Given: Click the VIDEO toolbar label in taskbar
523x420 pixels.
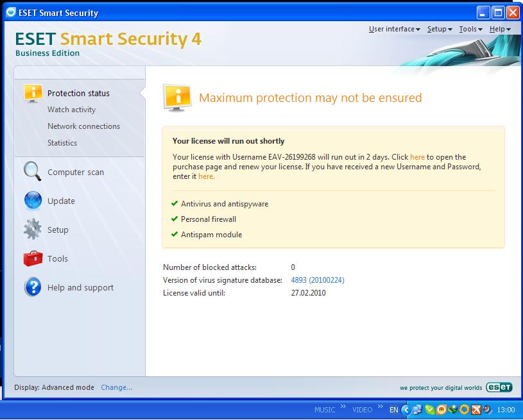Looking at the screenshot, I should [362, 410].
